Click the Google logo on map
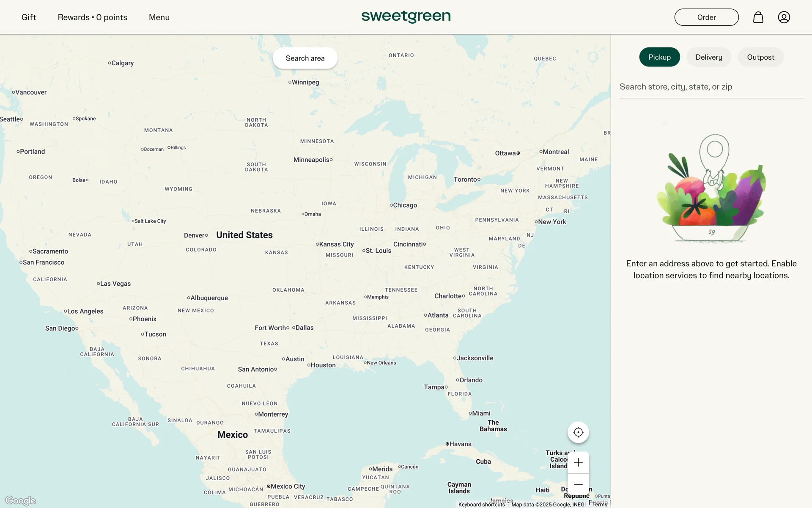The image size is (812, 508). pyautogui.click(x=20, y=501)
